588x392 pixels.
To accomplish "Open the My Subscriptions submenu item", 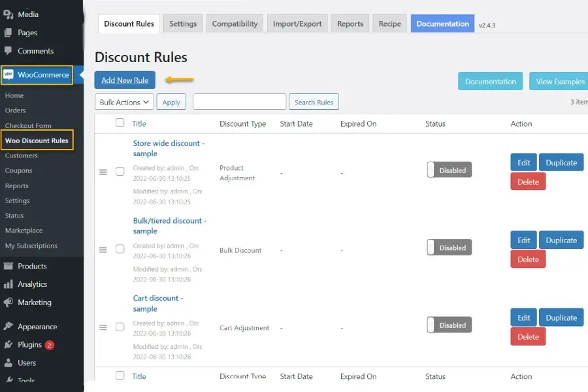I will tap(31, 246).
